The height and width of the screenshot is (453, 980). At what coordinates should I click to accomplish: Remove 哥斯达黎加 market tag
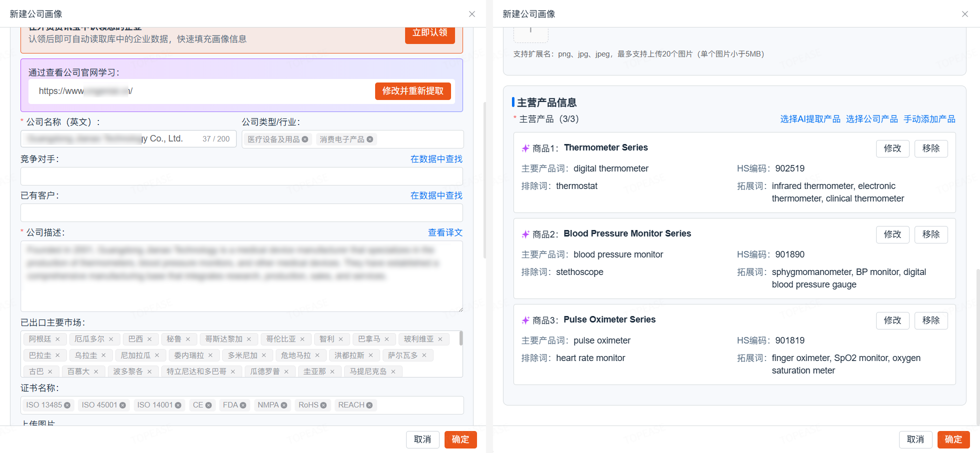(x=249, y=339)
